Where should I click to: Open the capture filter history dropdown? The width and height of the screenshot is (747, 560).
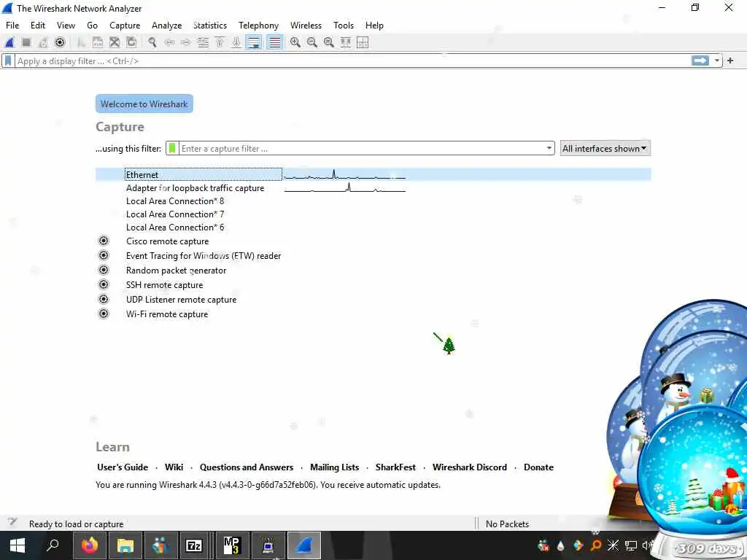pos(549,149)
